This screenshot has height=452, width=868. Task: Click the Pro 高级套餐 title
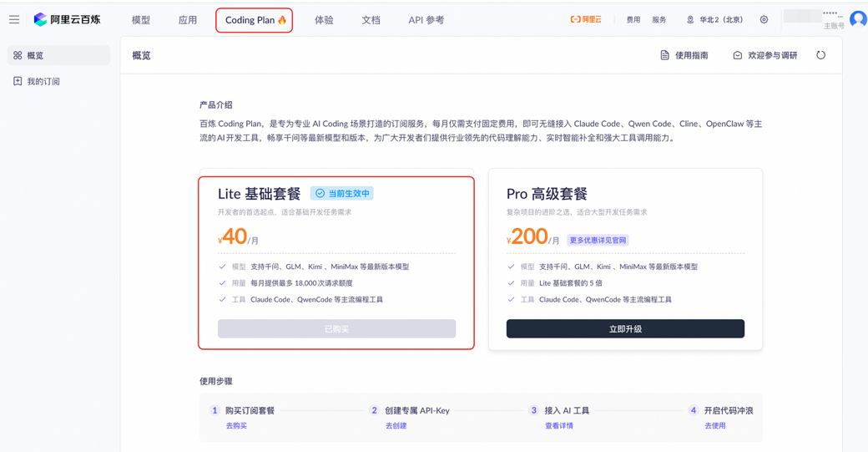click(x=547, y=194)
